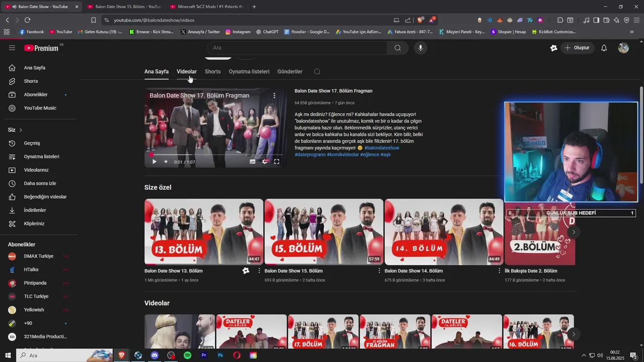The width and height of the screenshot is (644, 362).
Task: Switch to the Ana Sayfa channel tab
Action: point(156,71)
